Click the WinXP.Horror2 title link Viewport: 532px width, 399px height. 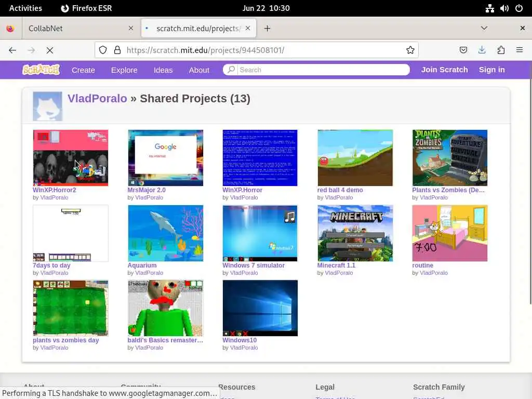[54, 190]
